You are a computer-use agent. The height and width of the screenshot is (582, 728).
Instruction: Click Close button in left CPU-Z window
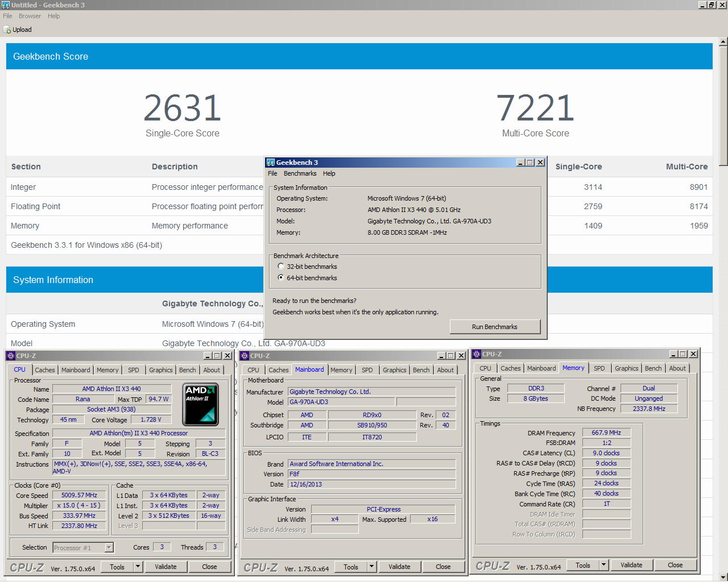tap(209, 567)
